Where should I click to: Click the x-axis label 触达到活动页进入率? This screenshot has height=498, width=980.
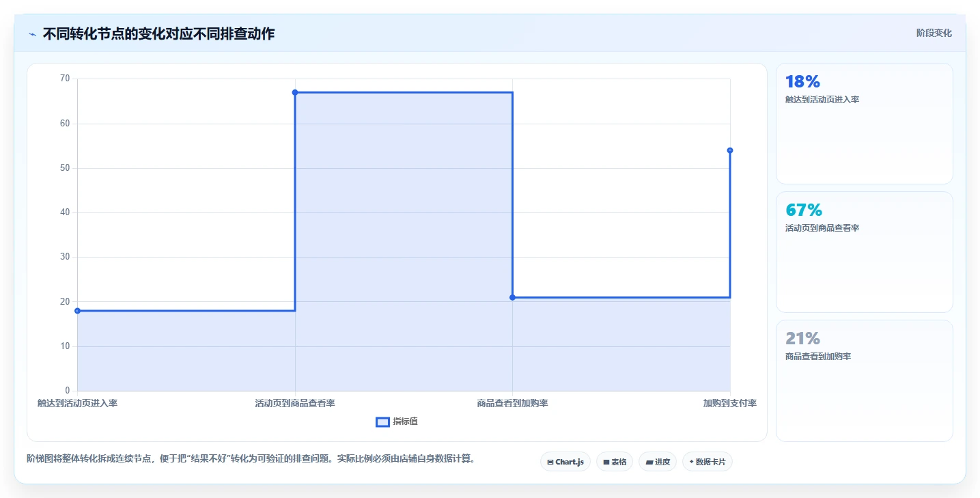pos(77,403)
